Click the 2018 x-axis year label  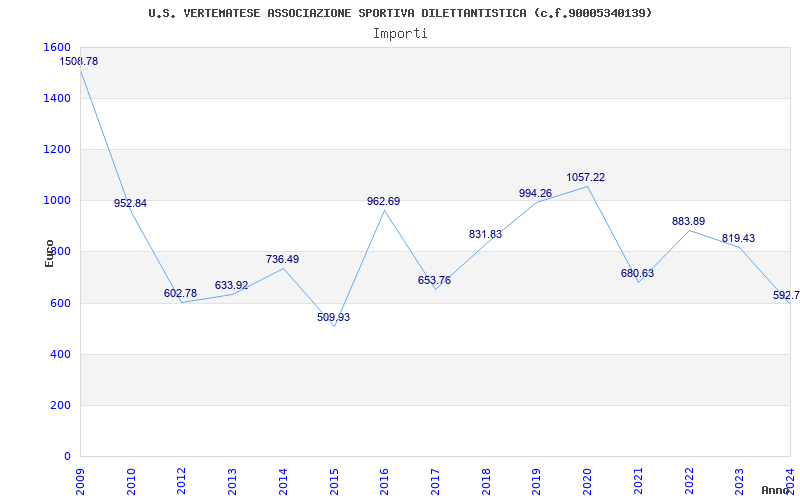click(486, 481)
